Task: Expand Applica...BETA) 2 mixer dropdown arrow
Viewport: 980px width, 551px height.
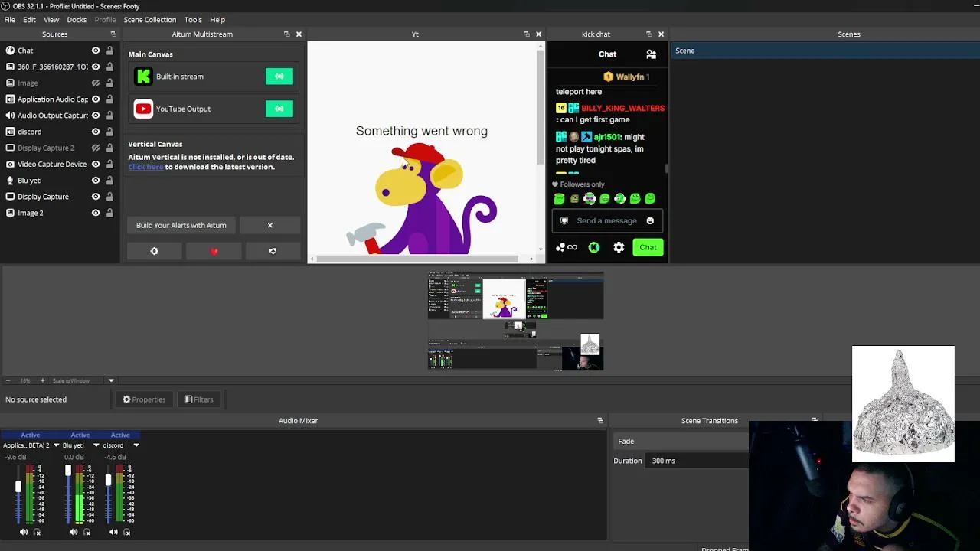Action: tap(56, 445)
